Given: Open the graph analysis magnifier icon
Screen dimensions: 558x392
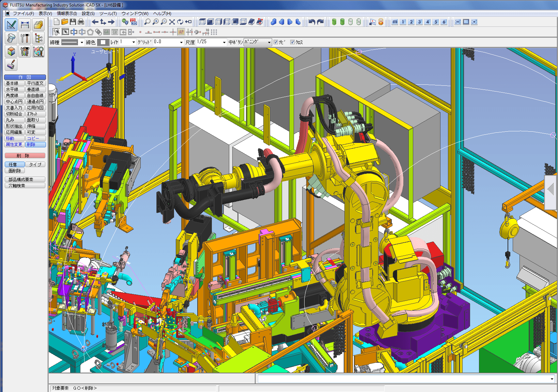Looking at the screenshot, I should click(x=38, y=51).
